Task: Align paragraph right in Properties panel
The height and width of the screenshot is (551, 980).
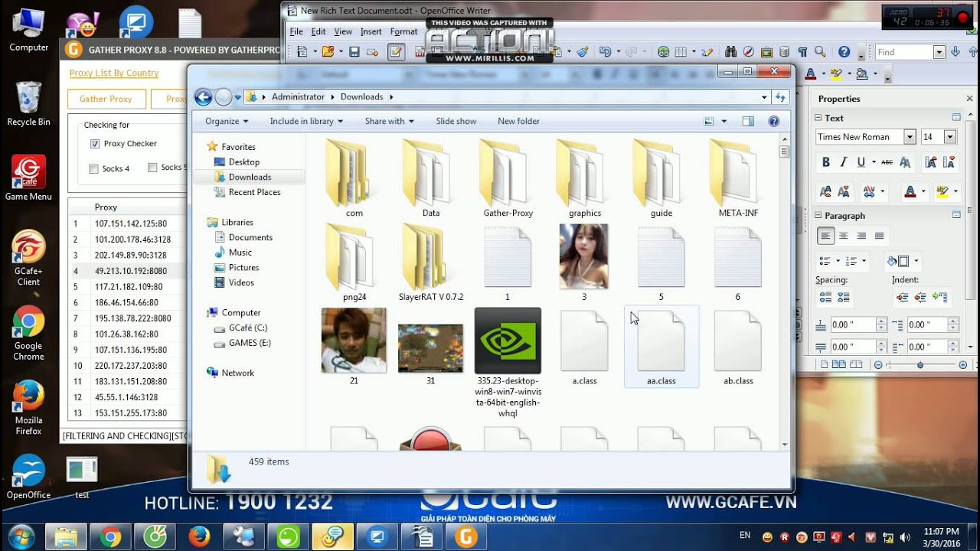Action: coord(861,236)
